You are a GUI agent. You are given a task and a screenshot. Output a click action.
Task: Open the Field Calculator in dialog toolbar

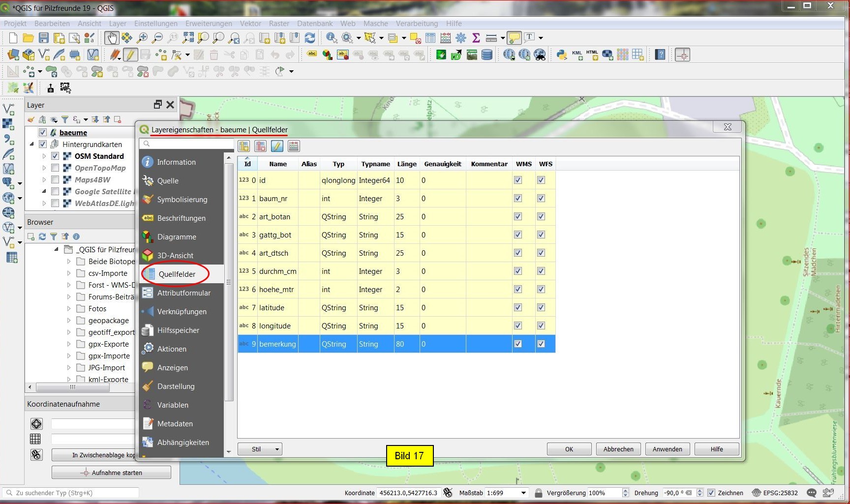tap(294, 146)
